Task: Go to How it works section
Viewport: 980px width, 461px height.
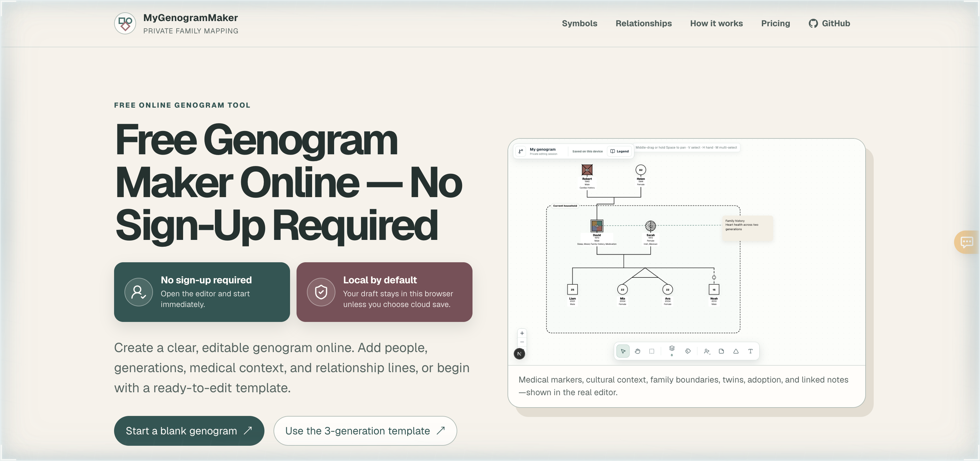Action: (x=716, y=23)
